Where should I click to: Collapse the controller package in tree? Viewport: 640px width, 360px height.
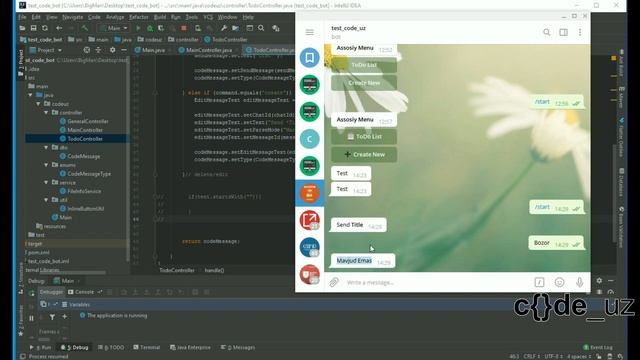(x=46, y=112)
